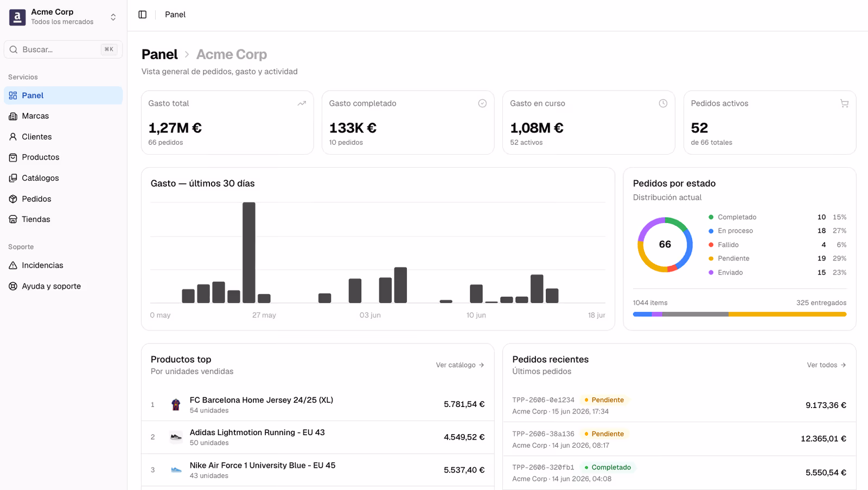Open the Acme Corp market switcher

(63, 17)
